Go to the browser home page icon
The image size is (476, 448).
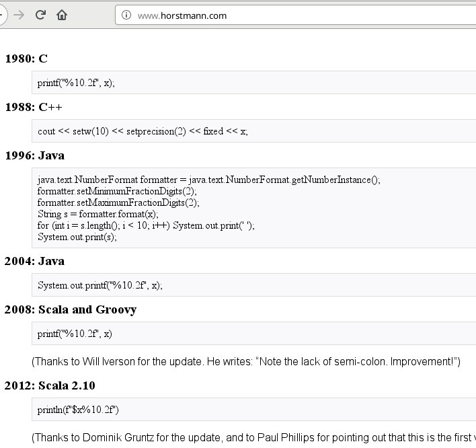[x=62, y=15]
